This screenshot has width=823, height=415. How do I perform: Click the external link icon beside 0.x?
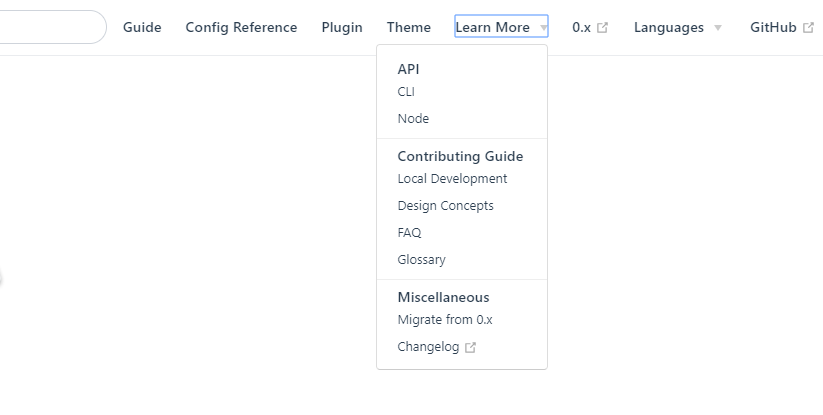pyautogui.click(x=603, y=27)
